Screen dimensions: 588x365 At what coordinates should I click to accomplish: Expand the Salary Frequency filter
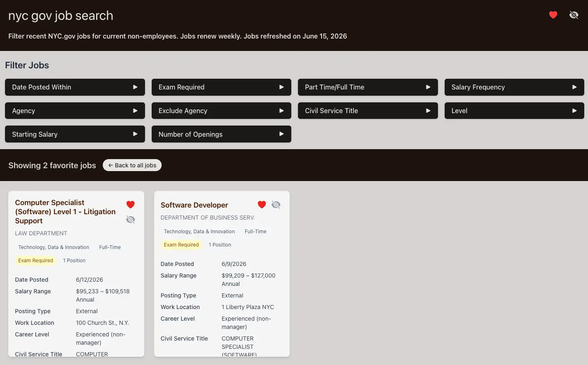(514, 87)
